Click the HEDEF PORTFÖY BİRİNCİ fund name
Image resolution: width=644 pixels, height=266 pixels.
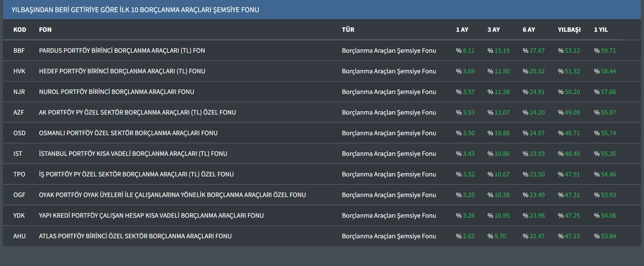tap(122, 71)
